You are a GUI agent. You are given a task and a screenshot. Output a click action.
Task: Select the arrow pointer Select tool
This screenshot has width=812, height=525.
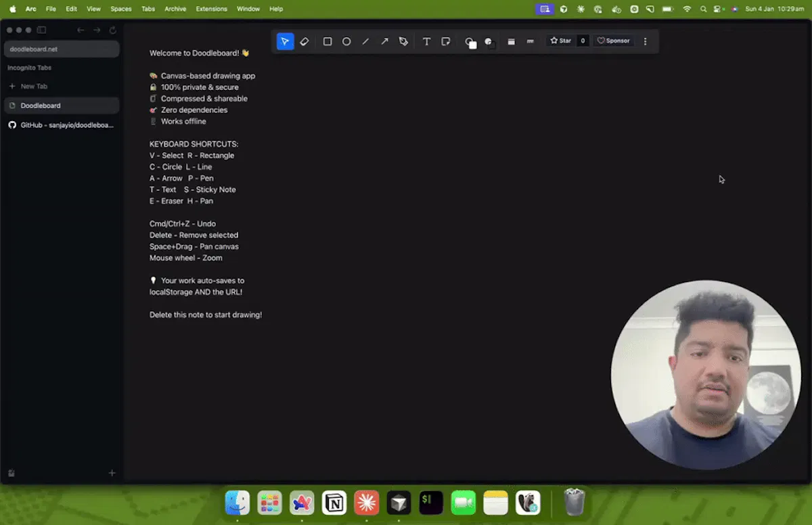click(x=285, y=41)
